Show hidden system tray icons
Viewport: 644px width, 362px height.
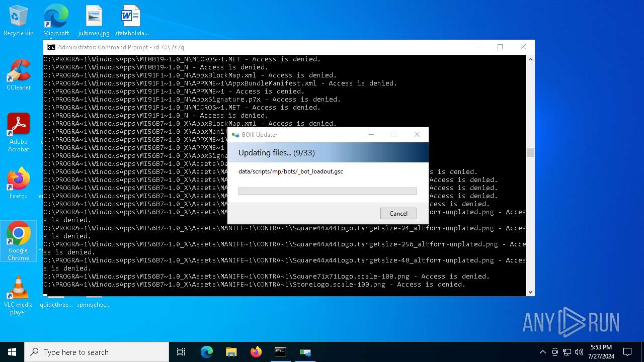[542, 352]
